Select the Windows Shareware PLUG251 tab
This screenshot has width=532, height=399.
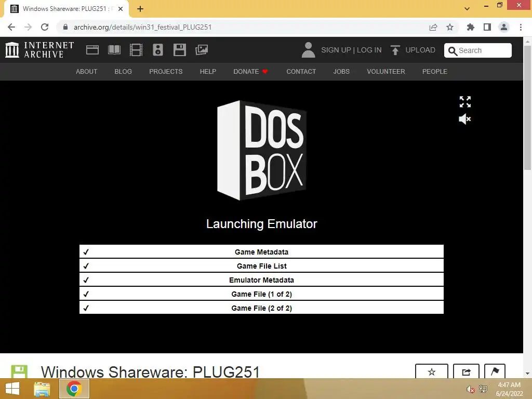point(66,9)
